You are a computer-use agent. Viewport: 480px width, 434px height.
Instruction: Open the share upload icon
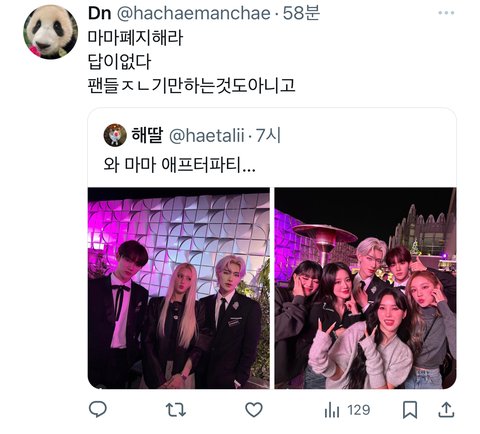pos(446,410)
